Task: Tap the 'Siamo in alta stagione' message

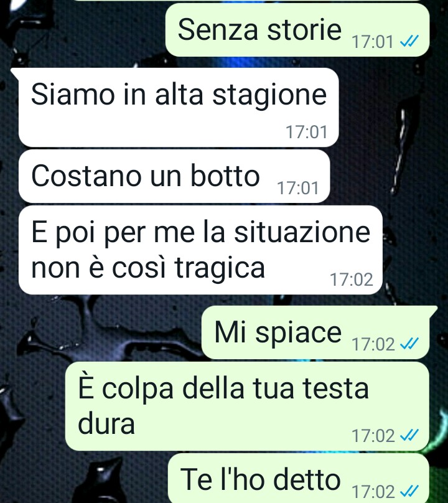Action: point(179,108)
